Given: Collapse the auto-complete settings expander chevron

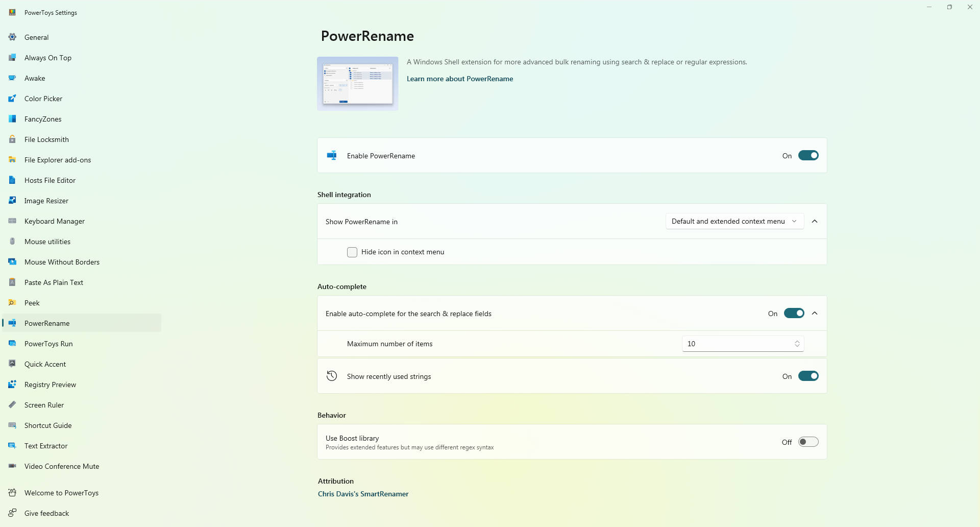Looking at the screenshot, I should [815, 314].
